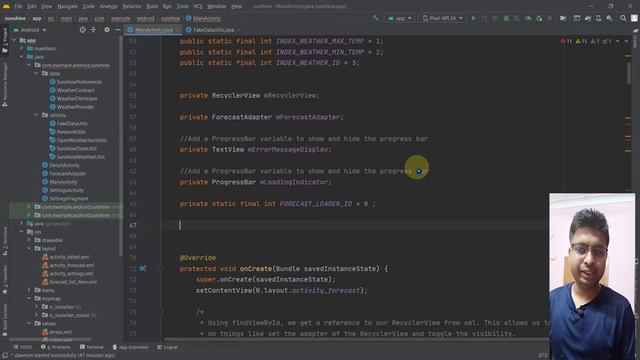Open the Navigate menu

pyautogui.click(x=67, y=6)
